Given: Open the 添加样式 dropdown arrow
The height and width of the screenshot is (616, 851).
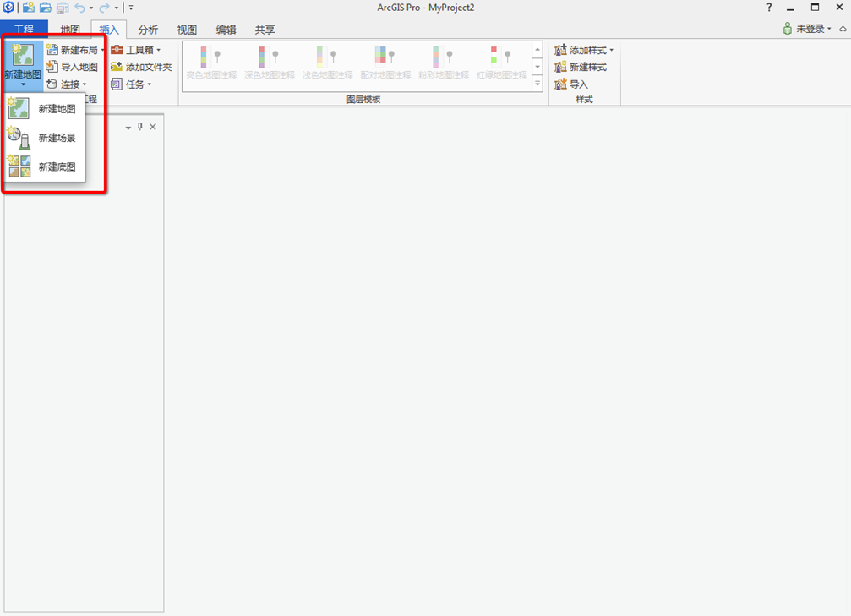Looking at the screenshot, I should click(x=612, y=50).
